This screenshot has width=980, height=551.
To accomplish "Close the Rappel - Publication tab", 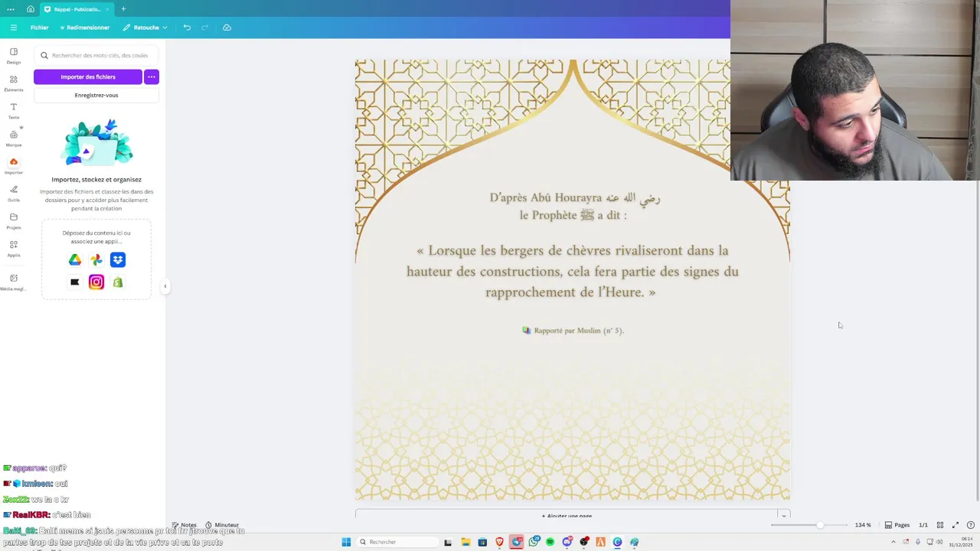I will [x=107, y=9].
